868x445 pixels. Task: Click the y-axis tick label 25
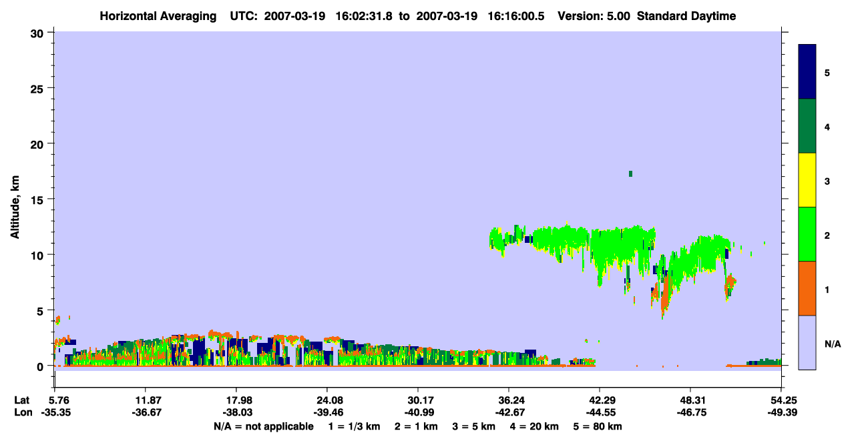click(x=39, y=88)
